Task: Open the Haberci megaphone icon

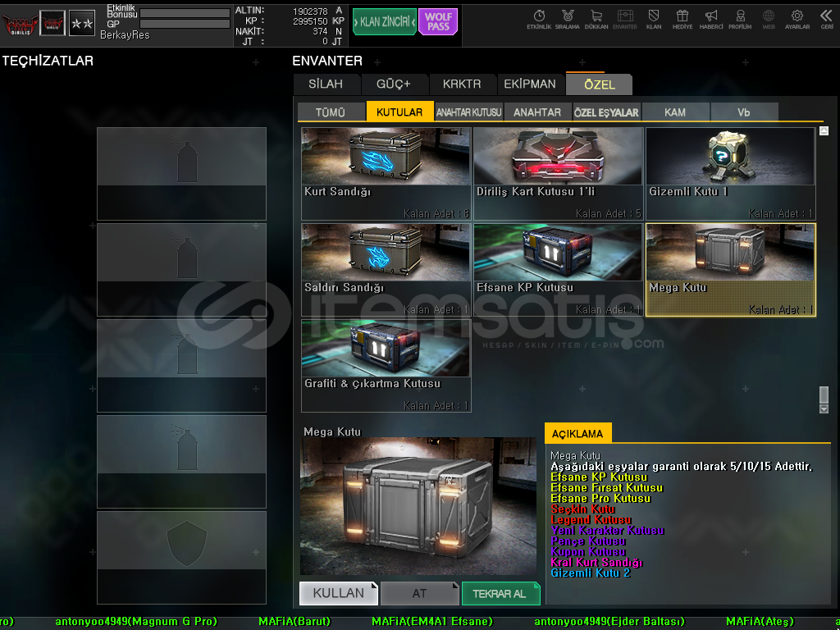Action: tap(711, 18)
